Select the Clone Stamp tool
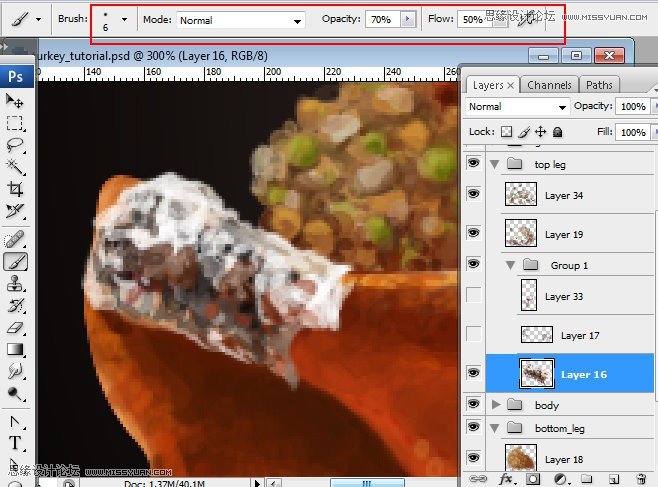Image resolution: width=658 pixels, height=487 pixels. (x=15, y=284)
